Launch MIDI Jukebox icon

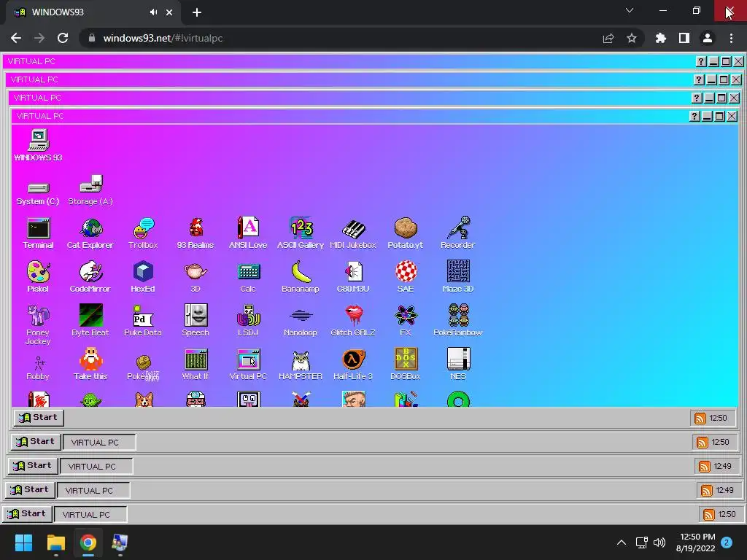pyautogui.click(x=353, y=233)
